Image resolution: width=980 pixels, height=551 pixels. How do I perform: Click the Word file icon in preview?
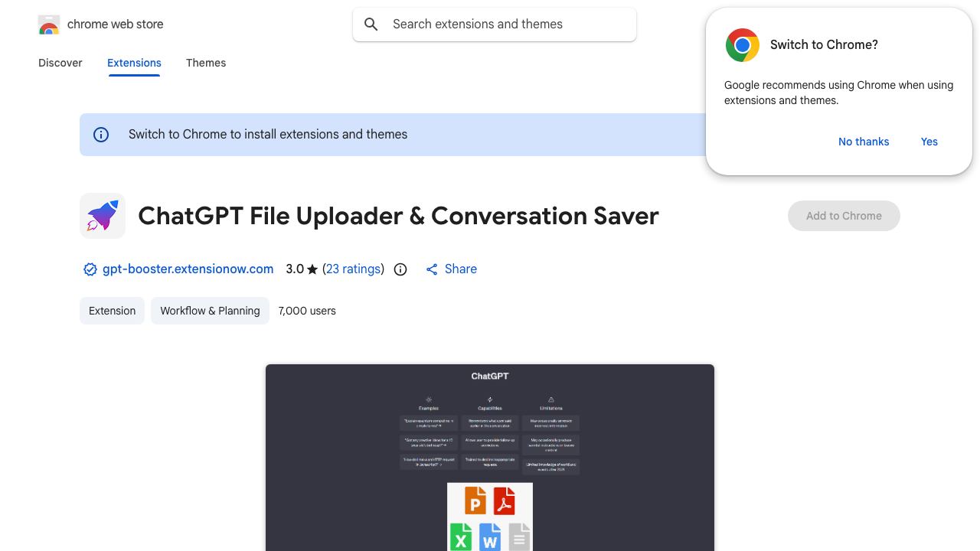[490, 536]
